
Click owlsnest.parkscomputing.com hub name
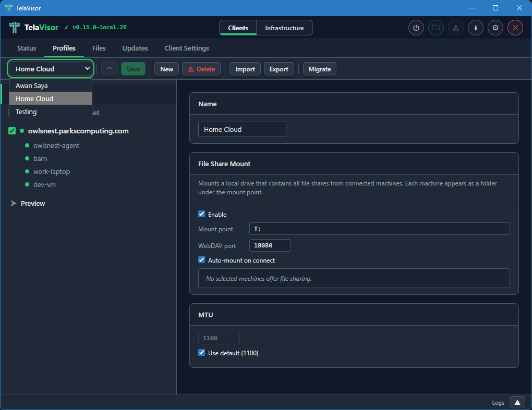pyautogui.click(x=78, y=131)
